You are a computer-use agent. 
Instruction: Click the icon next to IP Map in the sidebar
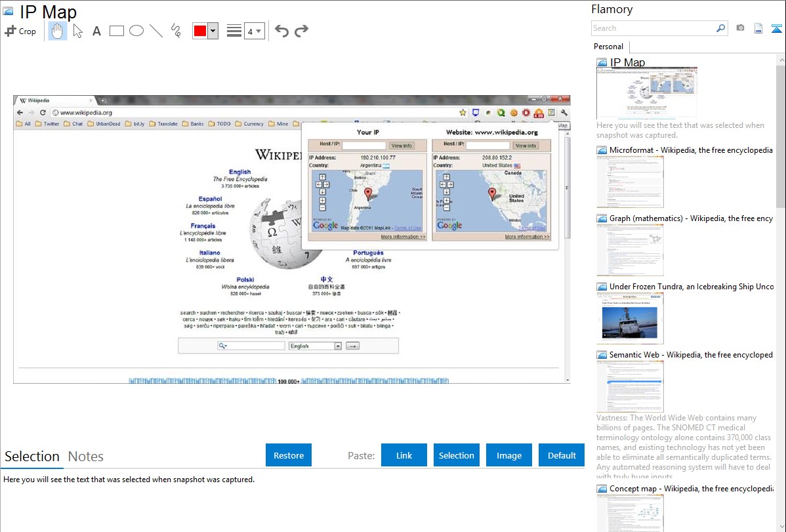pos(602,63)
